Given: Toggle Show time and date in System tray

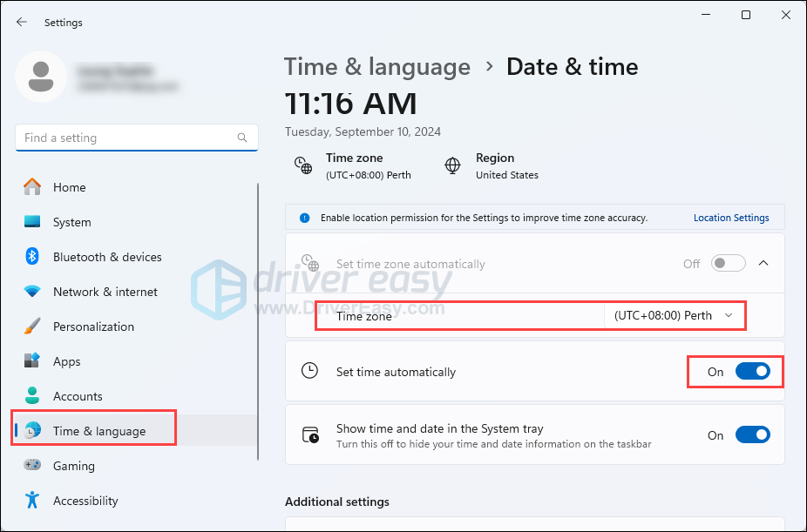Looking at the screenshot, I should point(752,434).
